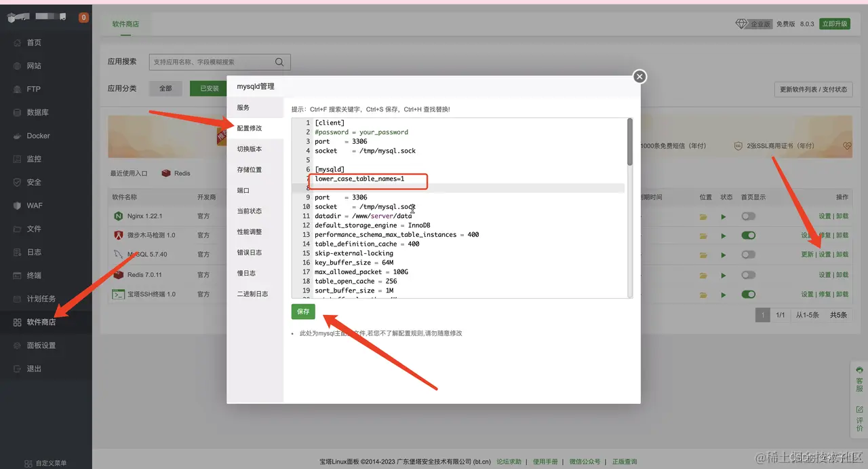Click the config editor vertical scrollbar

(x=630, y=142)
